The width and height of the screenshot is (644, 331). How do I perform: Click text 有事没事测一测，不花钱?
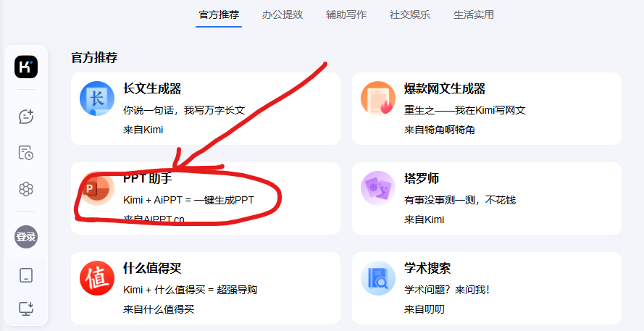coord(459,200)
